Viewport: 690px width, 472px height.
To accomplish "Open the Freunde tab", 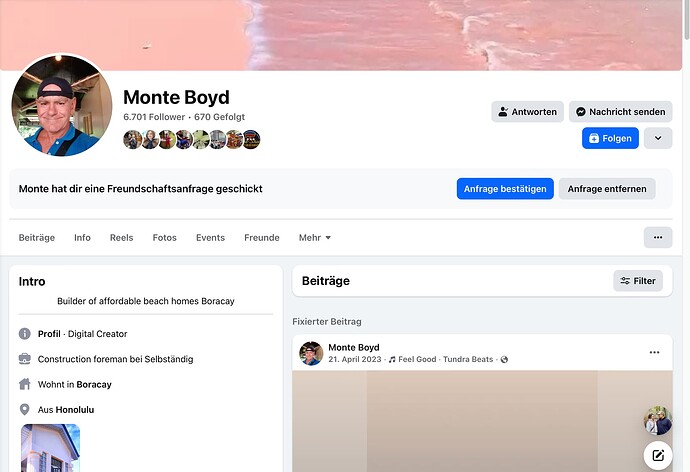I will coord(262,238).
